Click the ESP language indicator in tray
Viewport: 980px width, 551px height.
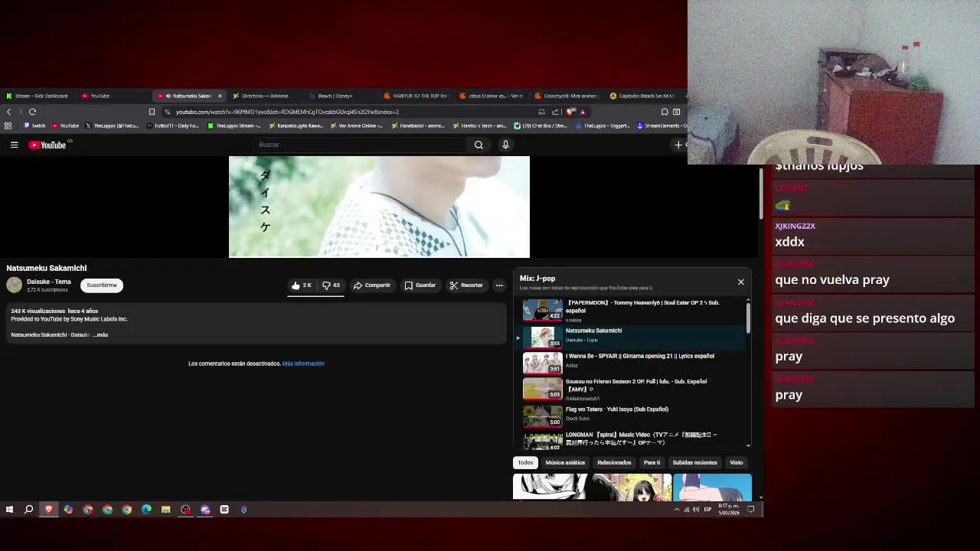coord(707,510)
